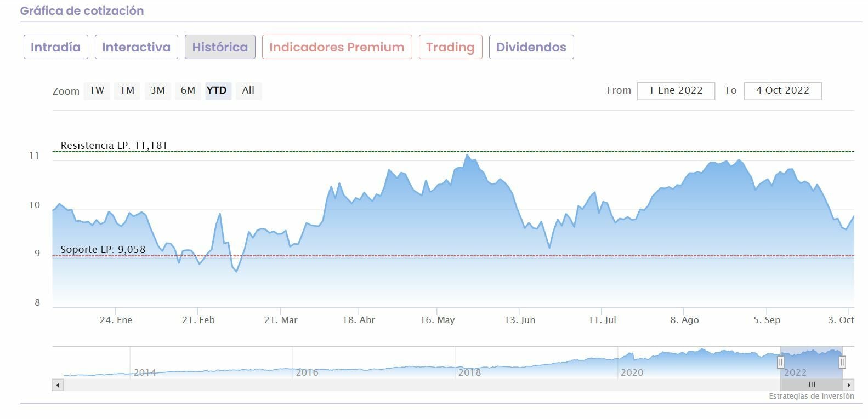Select the YTD zoom button
Viewport: 868px width, 419px height.
pos(217,90)
